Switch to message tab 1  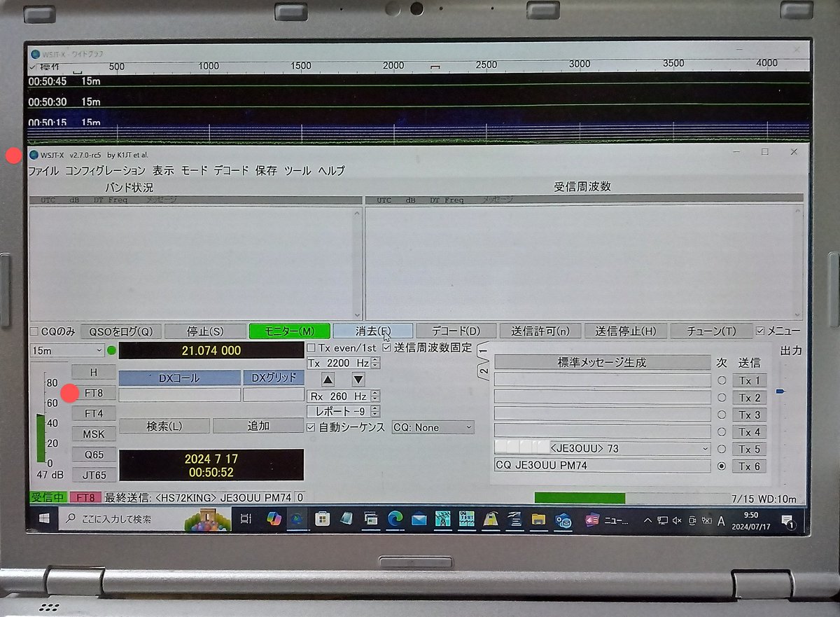(x=484, y=351)
